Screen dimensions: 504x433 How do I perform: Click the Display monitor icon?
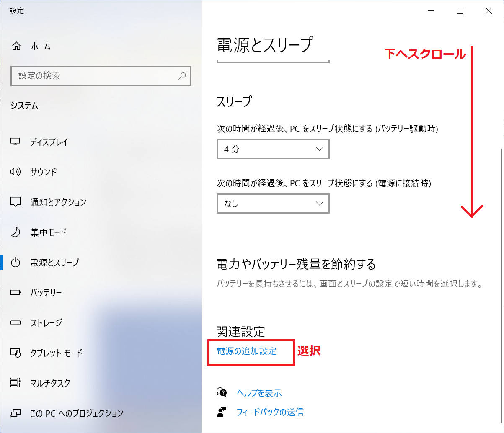tap(16, 142)
